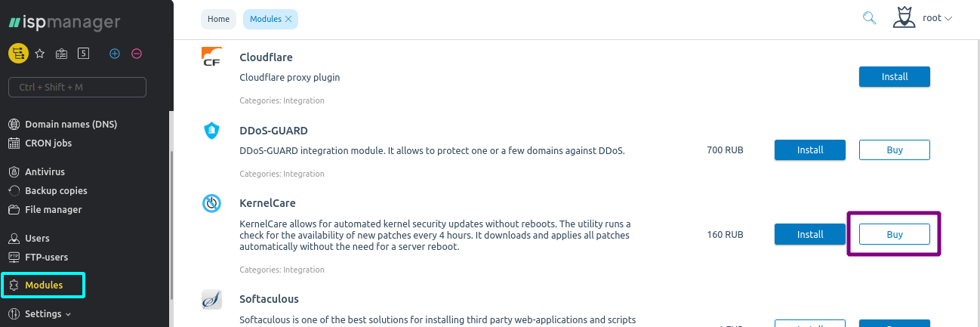The height and width of the screenshot is (327, 980).
Task: Click the root user avatar icon
Action: (x=904, y=17)
